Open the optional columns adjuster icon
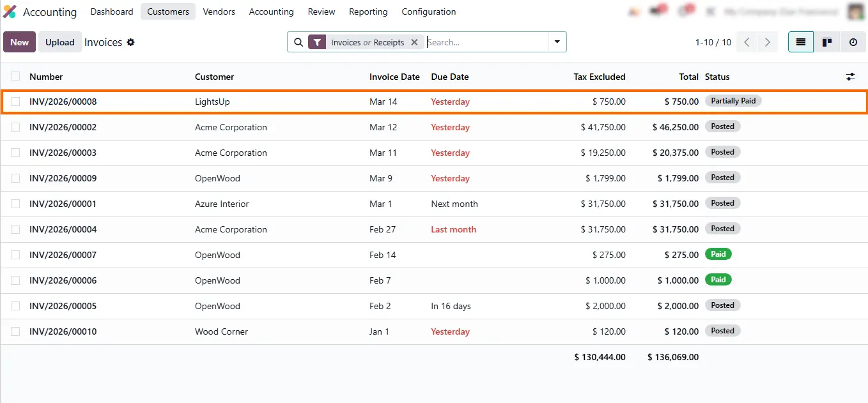Screen dimensions: 868x403 pyautogui.click(x=850, y=77)
